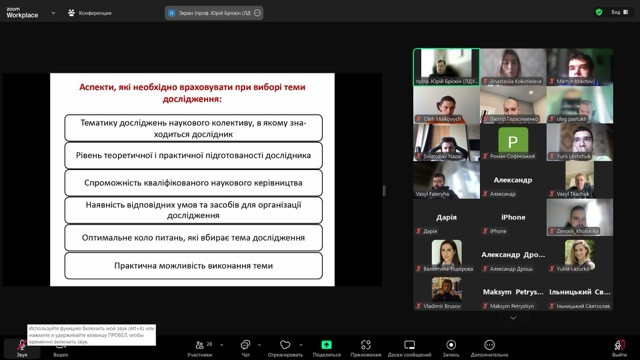Select Anastasiia Kokotieieva's video thumbnail
Image resolution: width=640 pixels, height=360 pixels.
(513, 67)
